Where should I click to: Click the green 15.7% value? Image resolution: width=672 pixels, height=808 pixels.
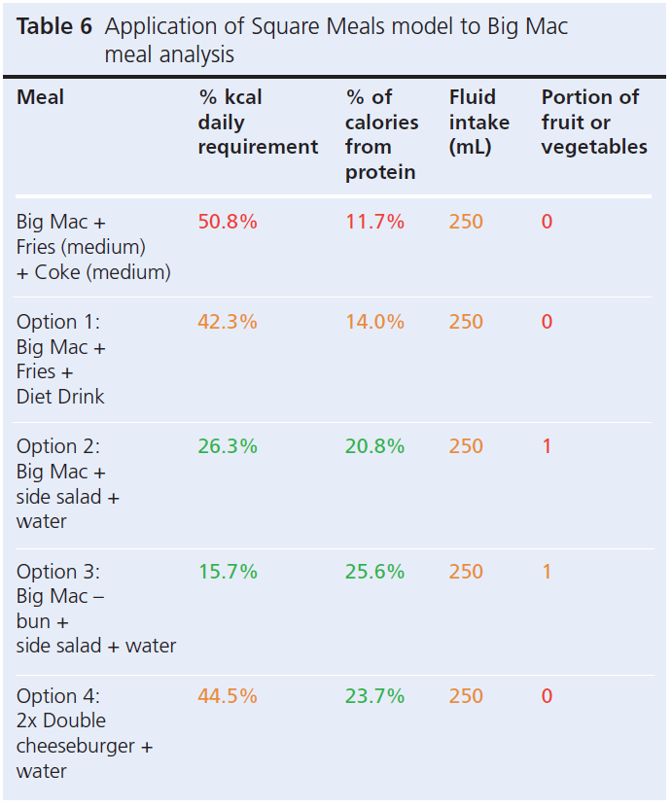click(228, 572)
